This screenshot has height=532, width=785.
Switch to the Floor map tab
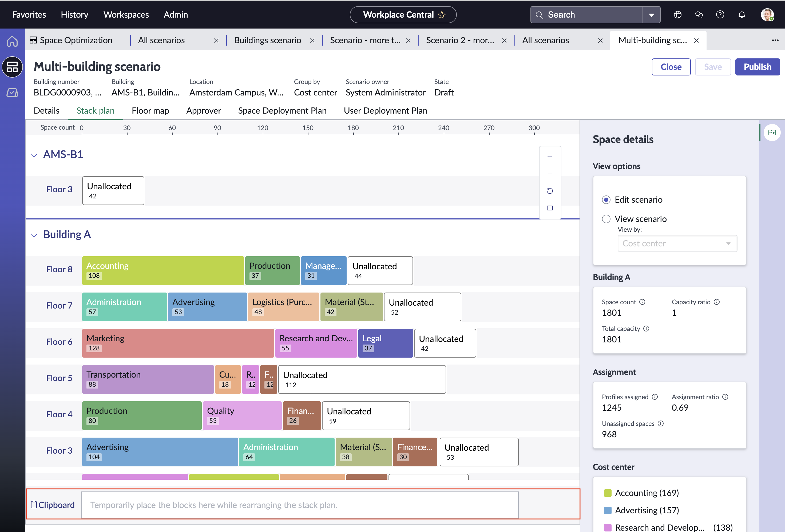(150, 110)
